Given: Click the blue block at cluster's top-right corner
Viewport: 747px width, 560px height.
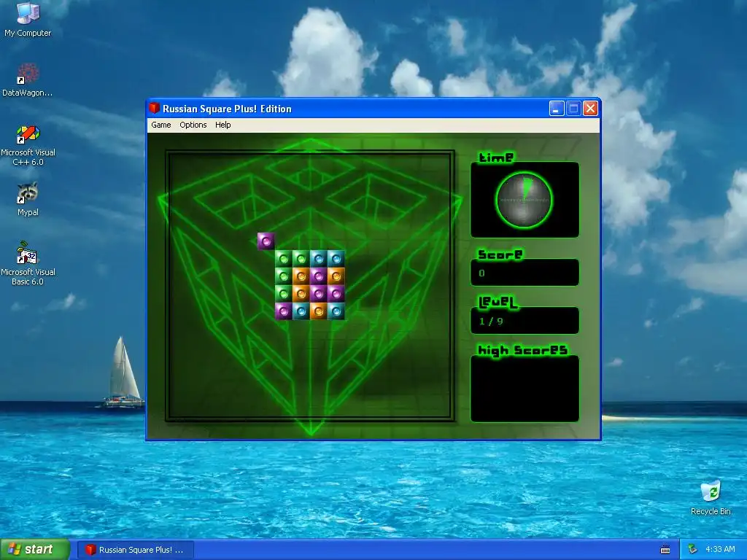Looking at the screenshot, I should [336, 259].
